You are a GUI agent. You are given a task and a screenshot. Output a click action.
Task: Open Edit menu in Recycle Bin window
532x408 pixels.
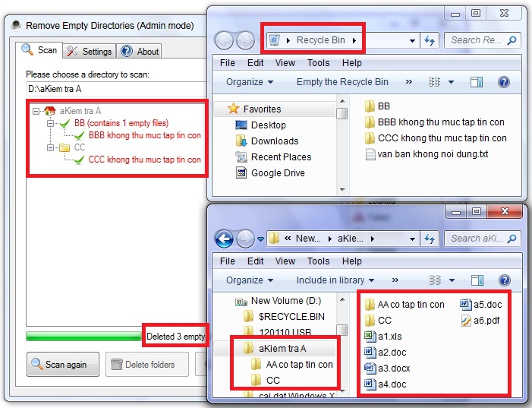255,63
